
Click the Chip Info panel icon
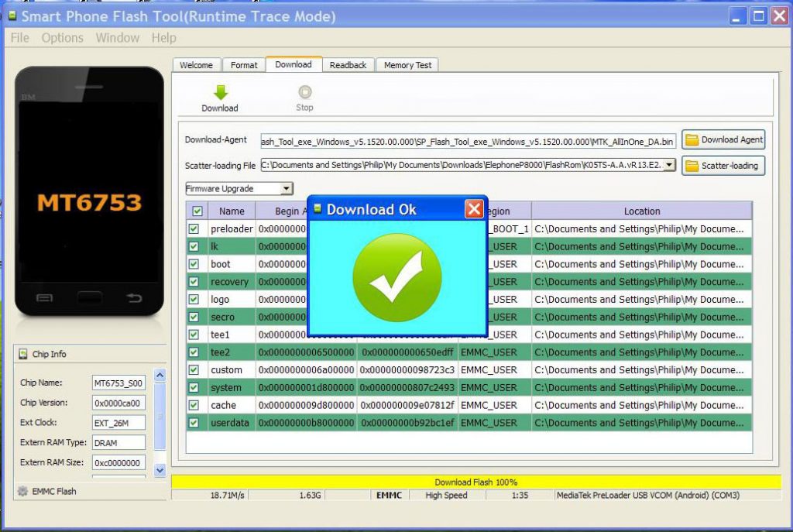(x=23, y=354)
